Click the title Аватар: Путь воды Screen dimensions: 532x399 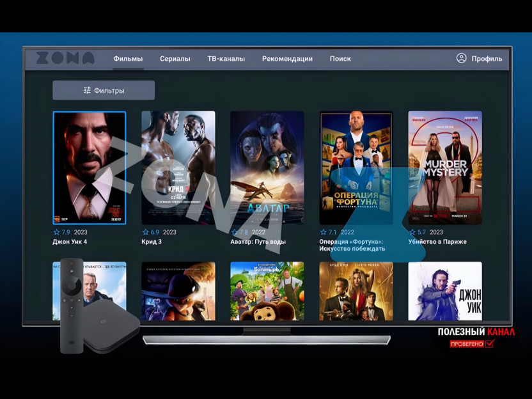[258, 242]
